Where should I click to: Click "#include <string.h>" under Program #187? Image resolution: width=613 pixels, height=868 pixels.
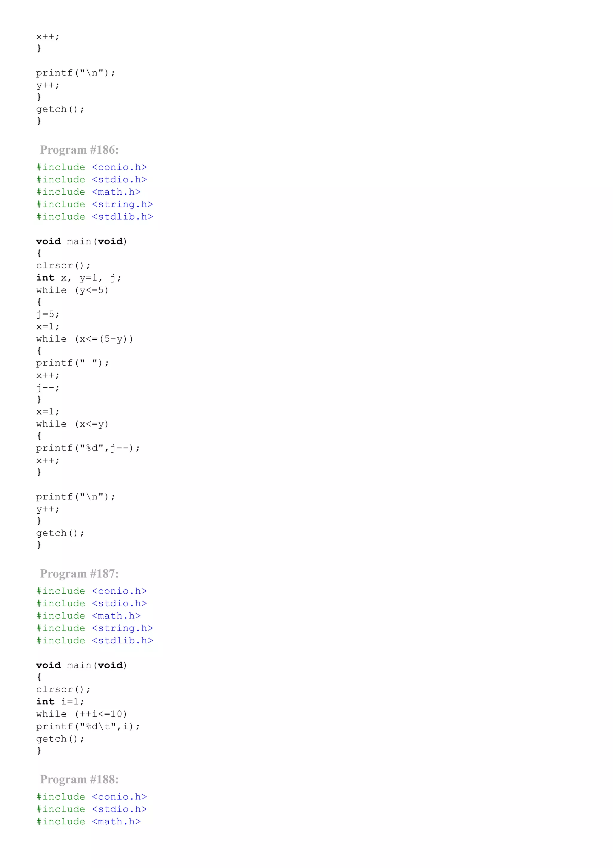click(95, 628)
